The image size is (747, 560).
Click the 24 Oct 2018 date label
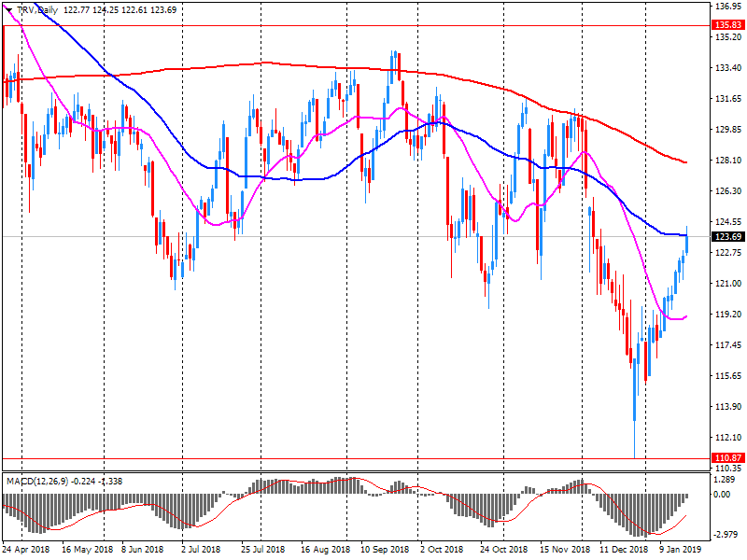coord(504,550)
